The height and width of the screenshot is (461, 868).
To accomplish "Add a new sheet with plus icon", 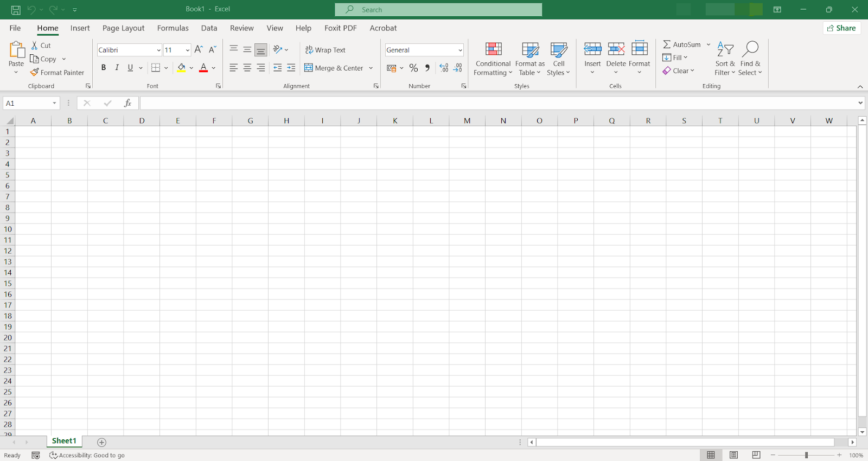I will pyautogui.click(x=101, y=443).
